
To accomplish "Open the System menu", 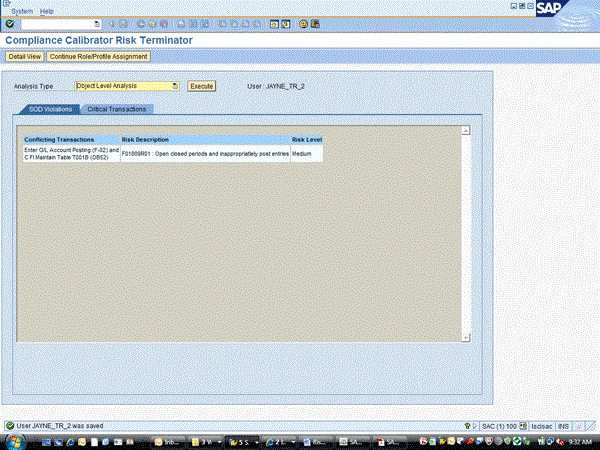I will [x=22, y=10].
